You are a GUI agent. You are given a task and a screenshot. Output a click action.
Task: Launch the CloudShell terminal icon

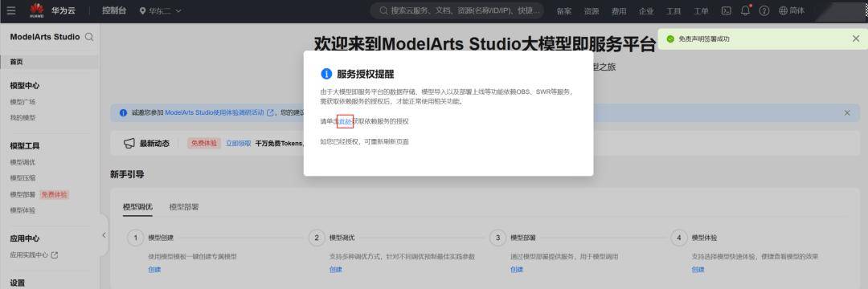[x=727, y=10]
